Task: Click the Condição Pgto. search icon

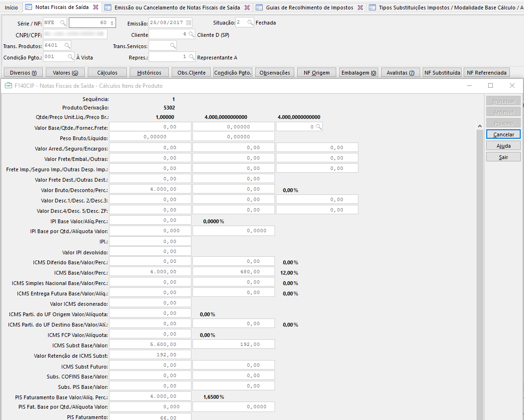Action: coord(70,57)
